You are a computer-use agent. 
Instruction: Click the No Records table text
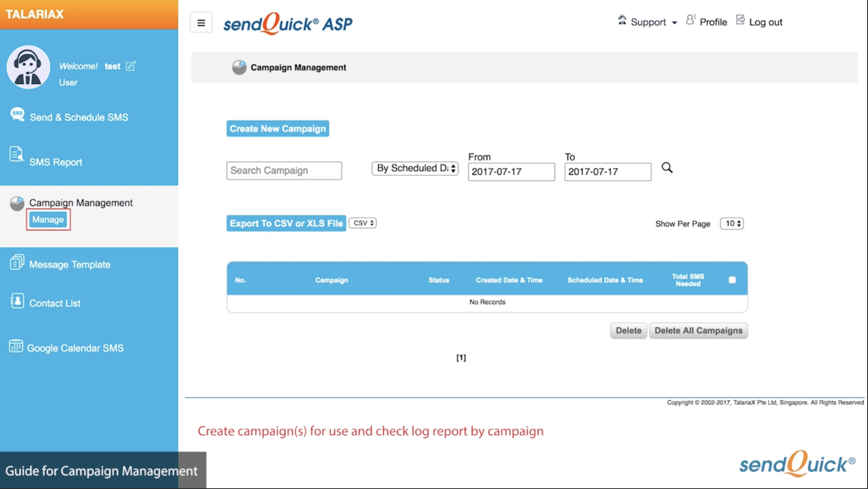click(487, 302)
